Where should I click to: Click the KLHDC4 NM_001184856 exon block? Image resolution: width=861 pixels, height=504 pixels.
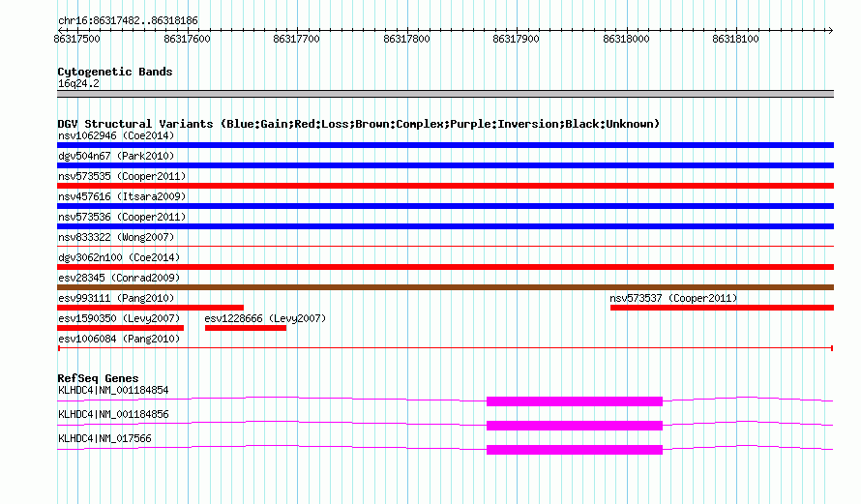[575, 426]
